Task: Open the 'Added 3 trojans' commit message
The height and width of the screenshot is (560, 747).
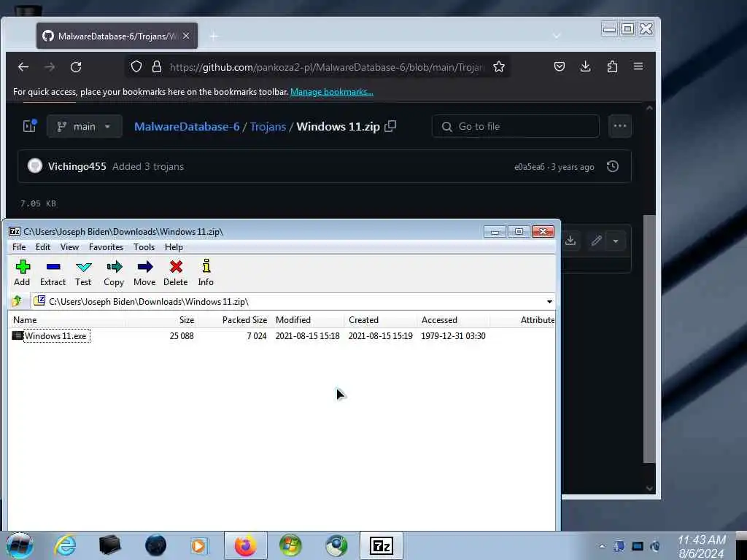Action: click(x=148, y=166)
